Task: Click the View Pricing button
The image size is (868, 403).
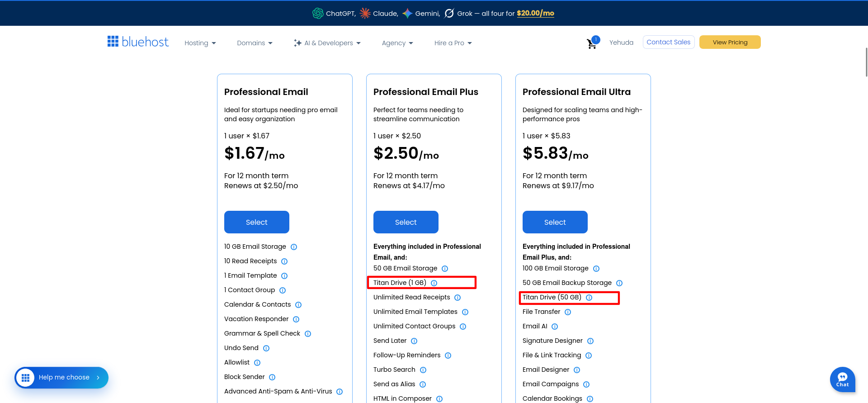Action: pyautogui.click(x=730, y=42)
